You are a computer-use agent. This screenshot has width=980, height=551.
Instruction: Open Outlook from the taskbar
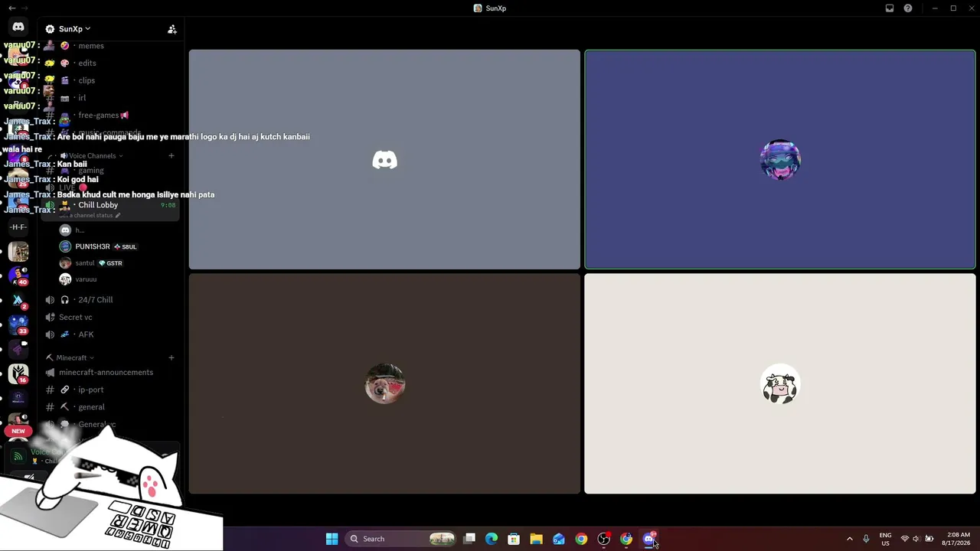click(x=559, y=539)
